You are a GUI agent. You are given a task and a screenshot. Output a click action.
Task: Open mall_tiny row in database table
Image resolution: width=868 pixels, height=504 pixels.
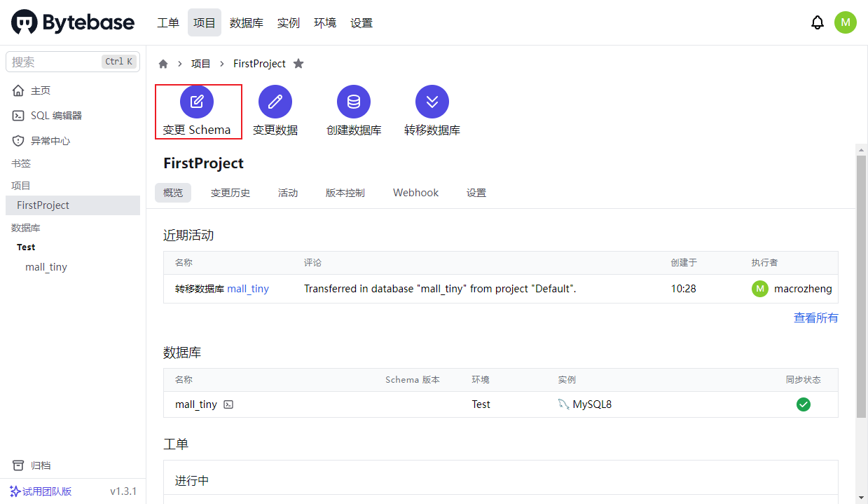tap(500, 404)
